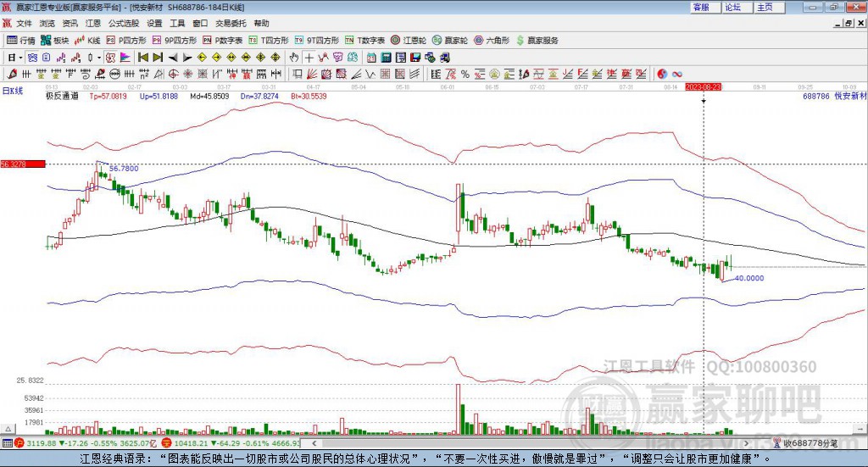Image resolution: width=868 pixels, height=467 pixels.
Task: Open the 论坛 forum link
Action: [733, 7]
